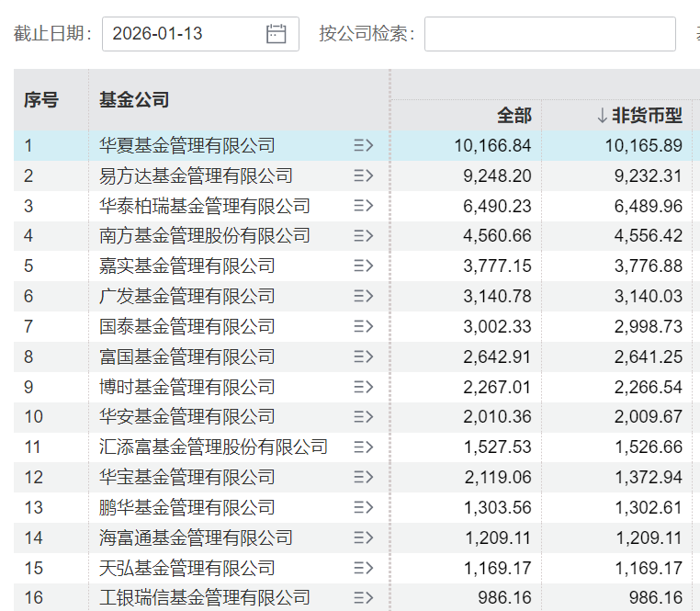The height and width of the screenshot is (611, 700).
Task: Click the 全部 column header
Action: coord(514,115)
